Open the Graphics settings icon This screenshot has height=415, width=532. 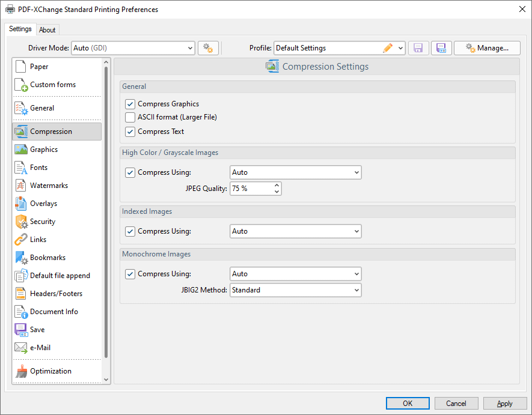click(x=21, y=150)
